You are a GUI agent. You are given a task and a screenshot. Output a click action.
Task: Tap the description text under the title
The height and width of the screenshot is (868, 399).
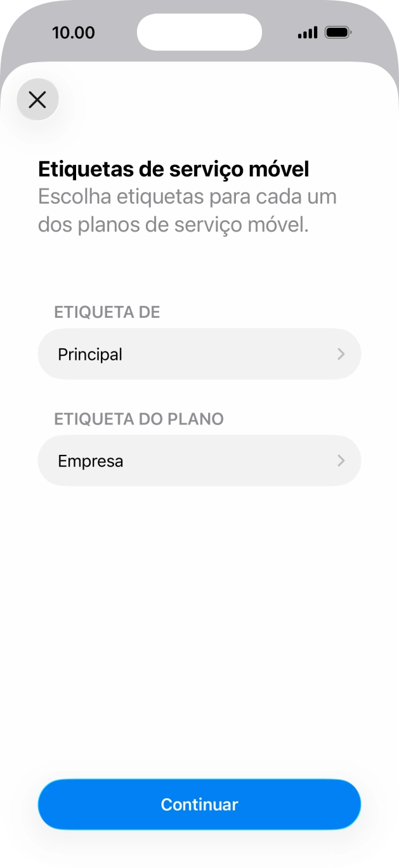pyautogui.click(x=188, y=209)
